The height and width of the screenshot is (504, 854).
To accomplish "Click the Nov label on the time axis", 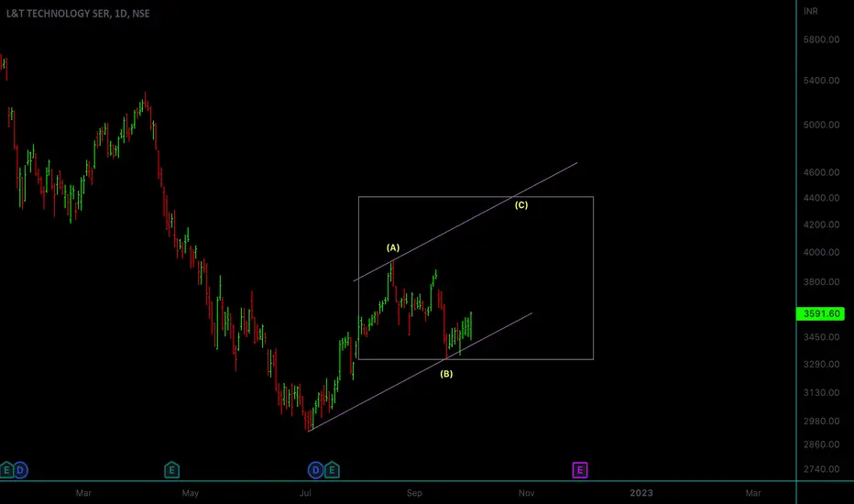I will [x=526, y=493].
